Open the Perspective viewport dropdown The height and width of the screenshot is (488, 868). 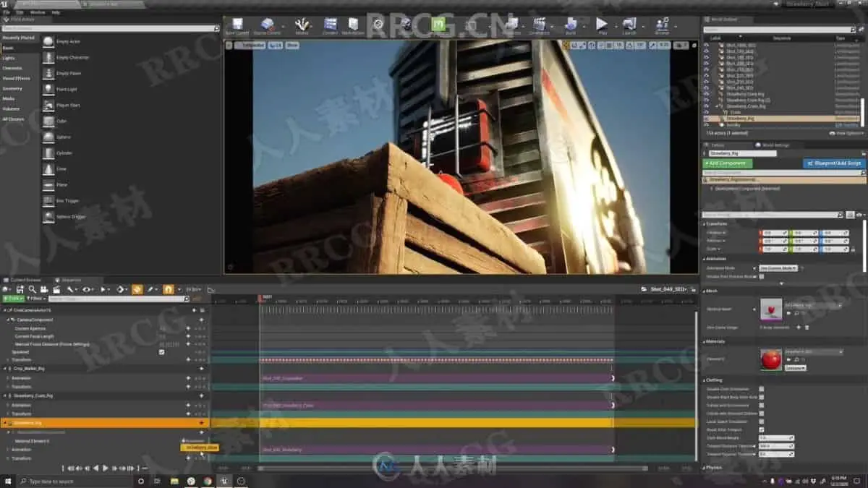(x=252, y=45)
